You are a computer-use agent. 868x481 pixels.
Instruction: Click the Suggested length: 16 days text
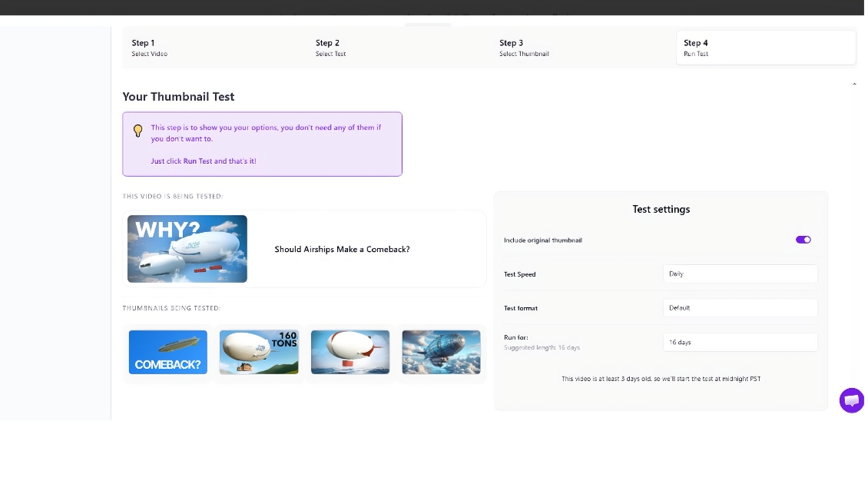tap(542, 347)
